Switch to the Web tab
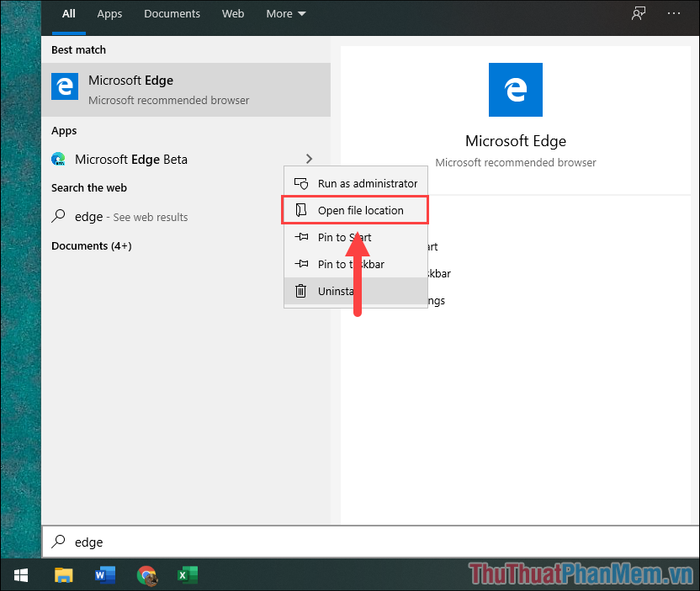Image resolution: width=700 pixels, height=591 pixels. [x=233, y=14]
